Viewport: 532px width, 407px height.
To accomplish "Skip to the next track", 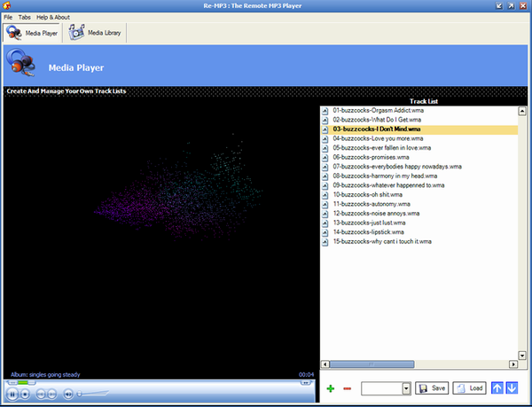I will pyautogui.click(x=51, y=394).
